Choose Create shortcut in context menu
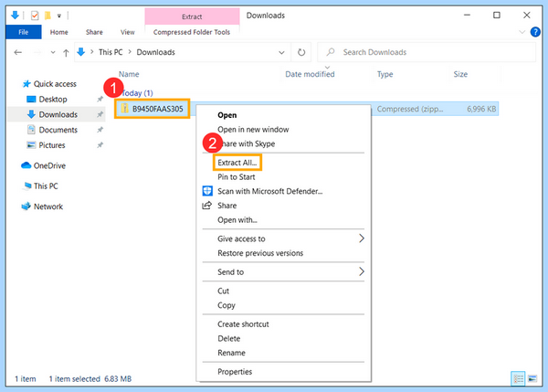The width and height of the screenshot is (548, 392). click(x=243, y=324)
